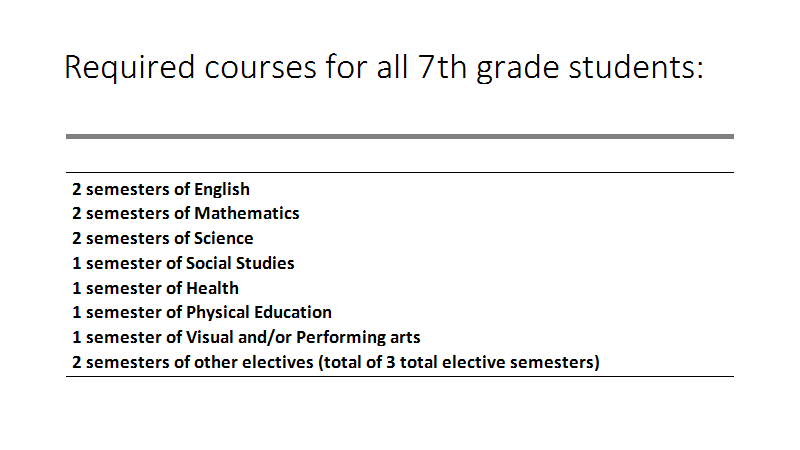Select "7th" in the slide heading
Screen dimensions: 800x450
(x=442, y=67)
